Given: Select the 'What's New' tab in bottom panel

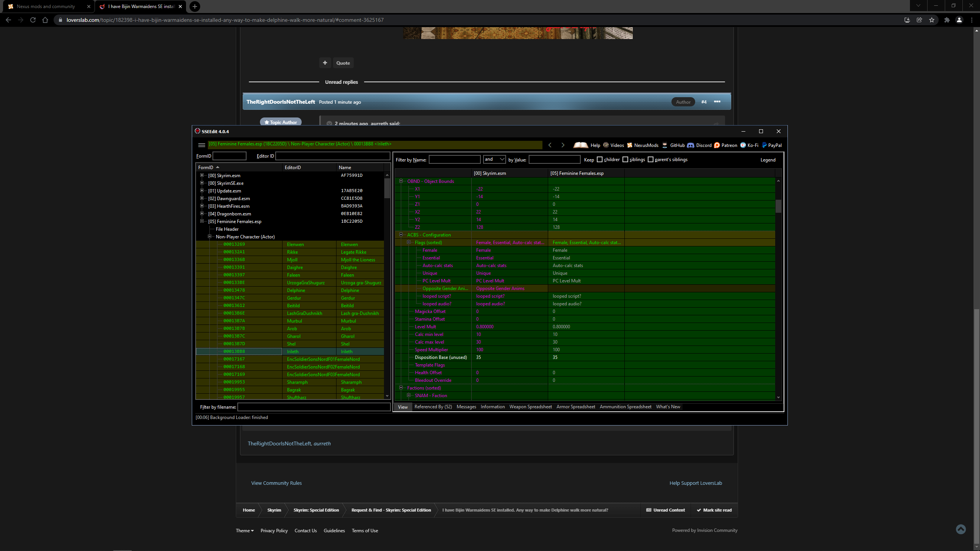Looking at the screenshot, I should [x=668, y=406].
